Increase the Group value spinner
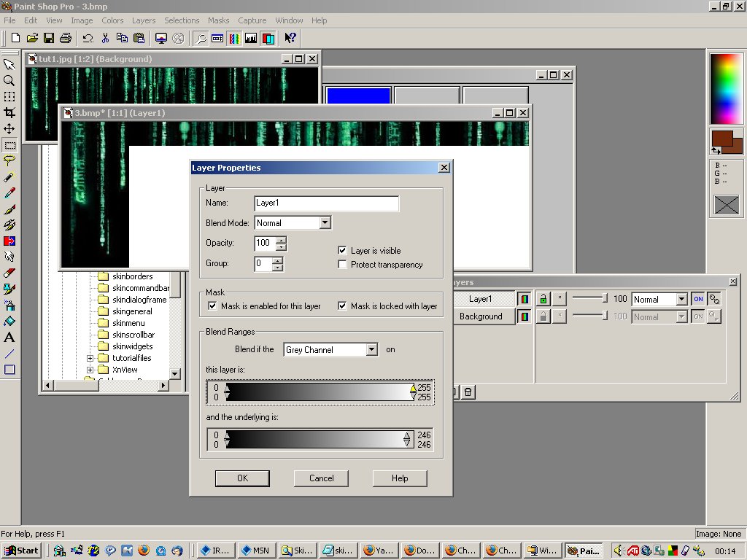 (278, 260)
